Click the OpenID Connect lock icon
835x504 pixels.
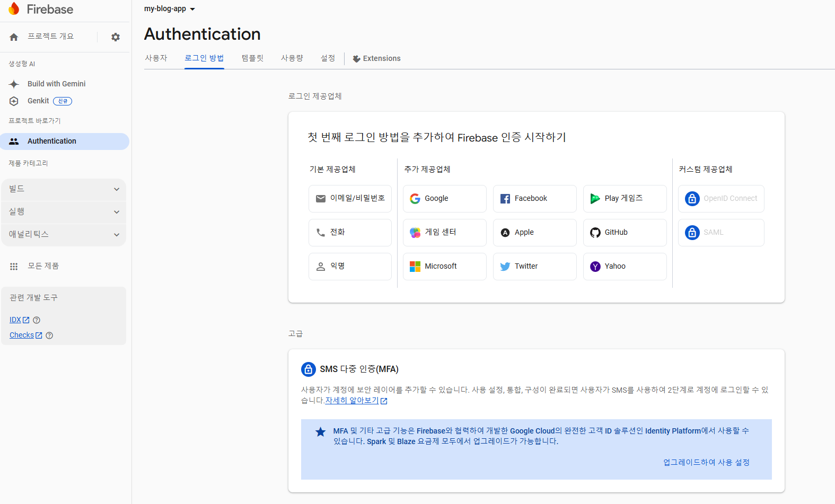pos(692,199)
